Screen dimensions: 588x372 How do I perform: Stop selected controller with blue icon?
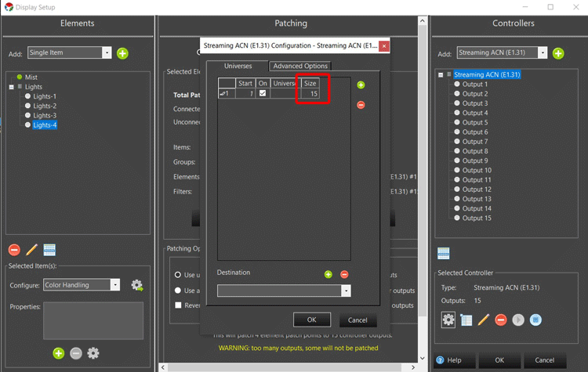tap(535, 320)
